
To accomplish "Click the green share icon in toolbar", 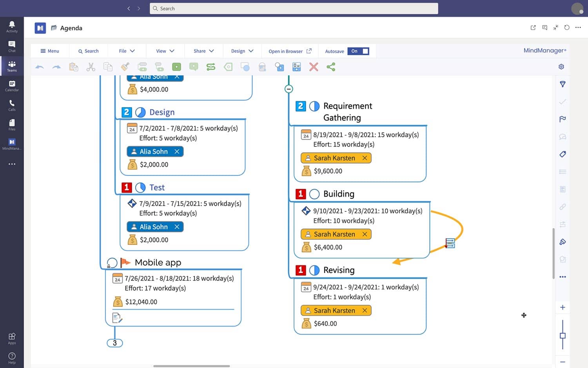I will click(331, 67).
